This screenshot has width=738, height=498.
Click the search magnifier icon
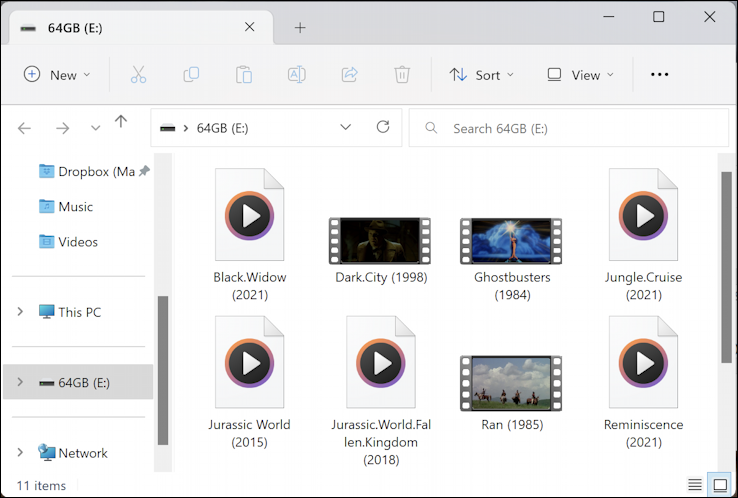point(431,128)
